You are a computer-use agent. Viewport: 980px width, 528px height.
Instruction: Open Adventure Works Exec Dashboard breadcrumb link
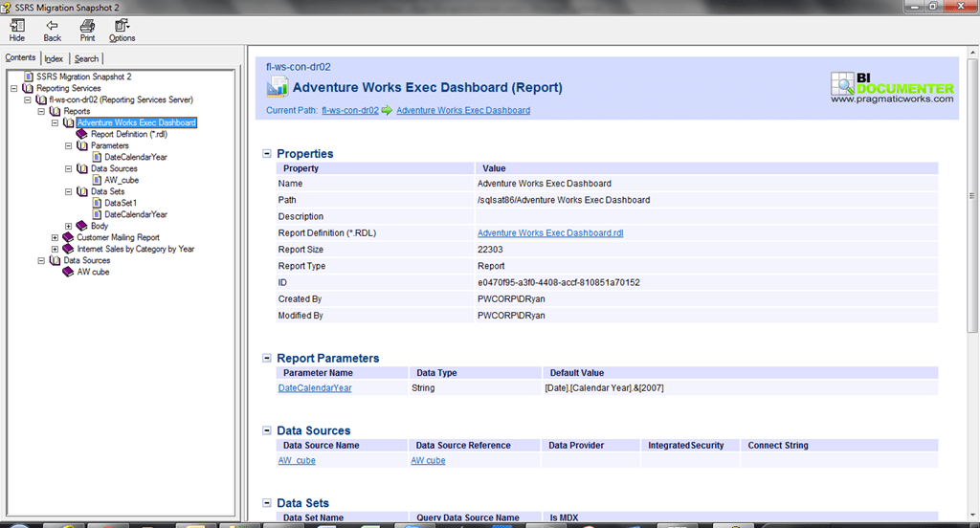pyautogui.click(x=463, y=111)
